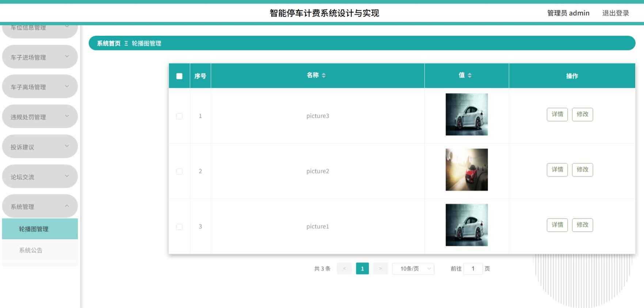
Task: Click the picture1 name cell
Action: (x=317, y=227)
